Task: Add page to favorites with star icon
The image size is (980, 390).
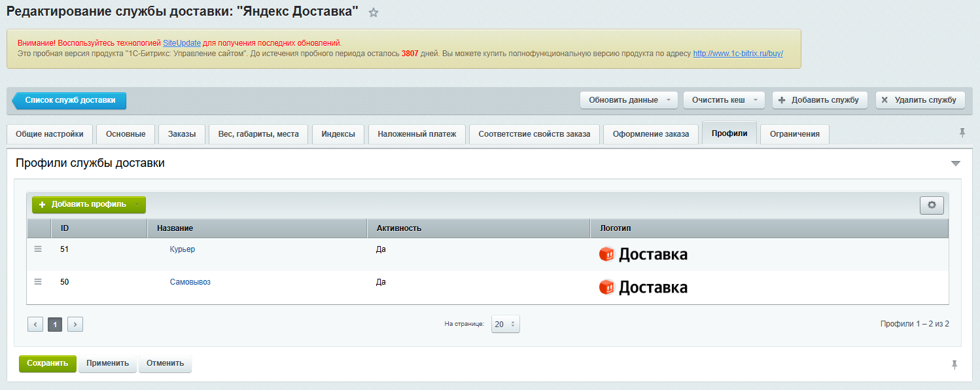Action: point(374,12)
